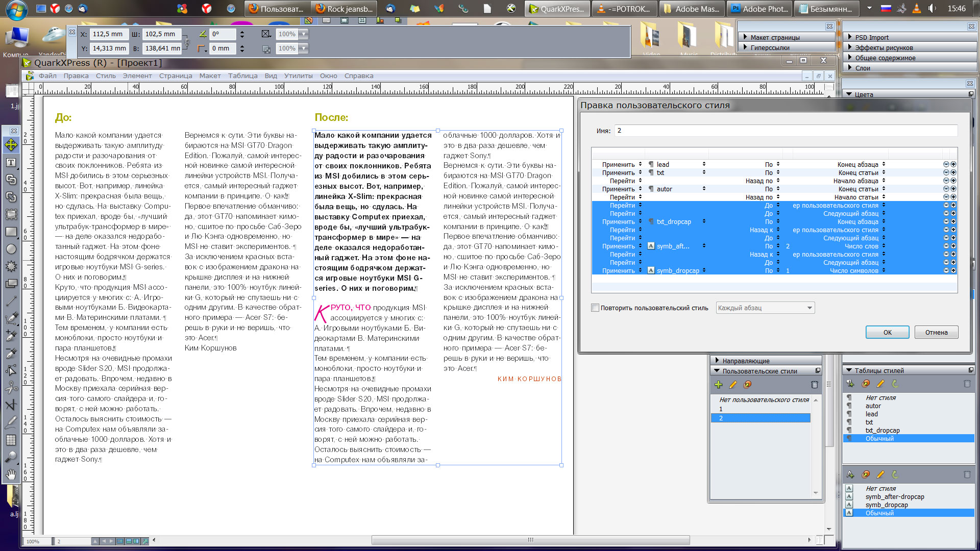Open the Справка menu
980x551 pixels.
[x=359, y=76]
